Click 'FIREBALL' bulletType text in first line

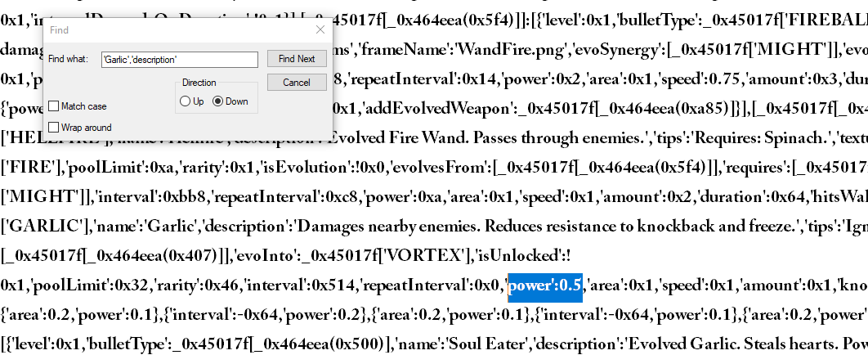click(x=825, y=19)
